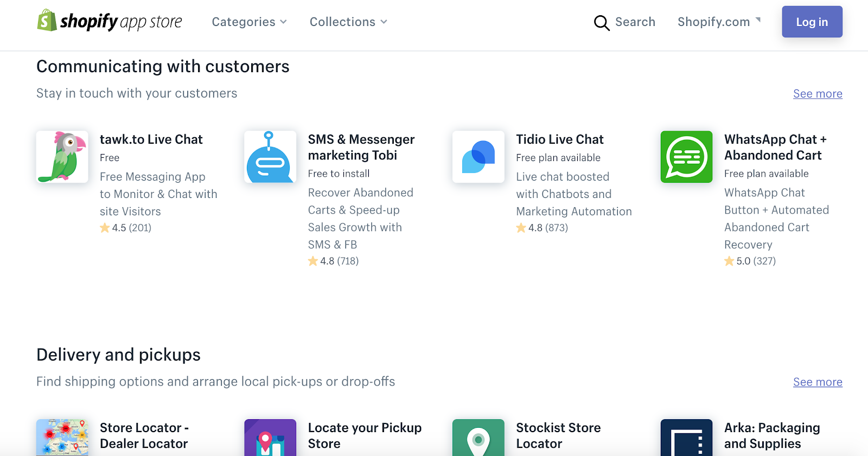See more Delivery and pickups apps
Screen dimensions: 868x456
click(818, 382)
